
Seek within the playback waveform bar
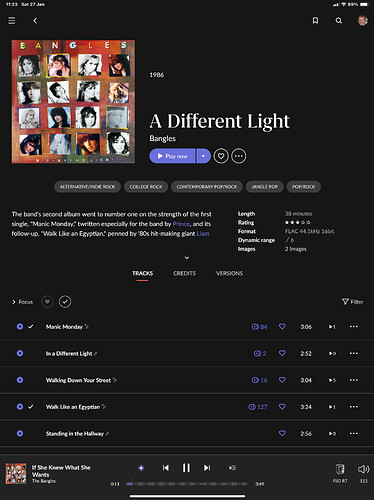187,484
